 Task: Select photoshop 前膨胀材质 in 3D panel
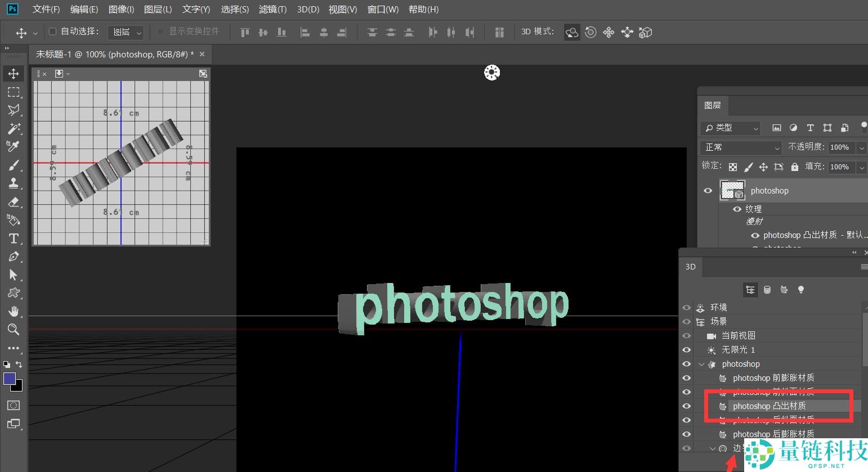click(773, 378)
